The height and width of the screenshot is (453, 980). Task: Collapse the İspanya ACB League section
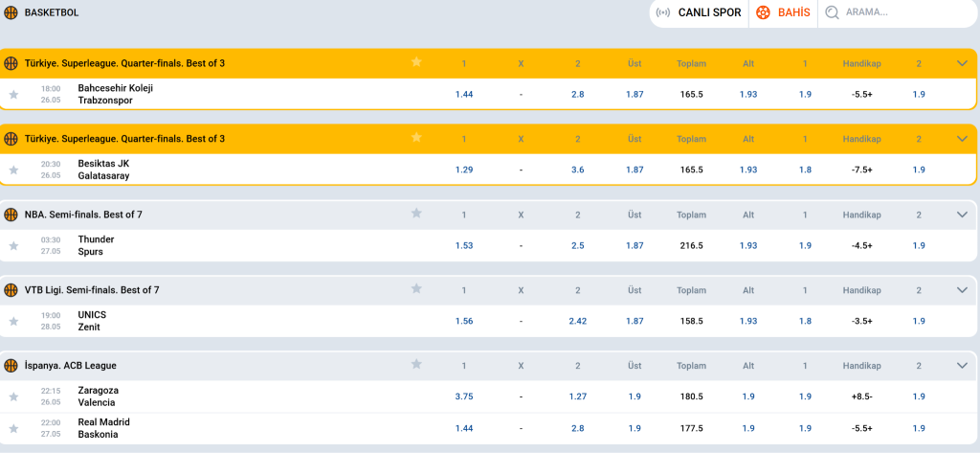(962, 366)
